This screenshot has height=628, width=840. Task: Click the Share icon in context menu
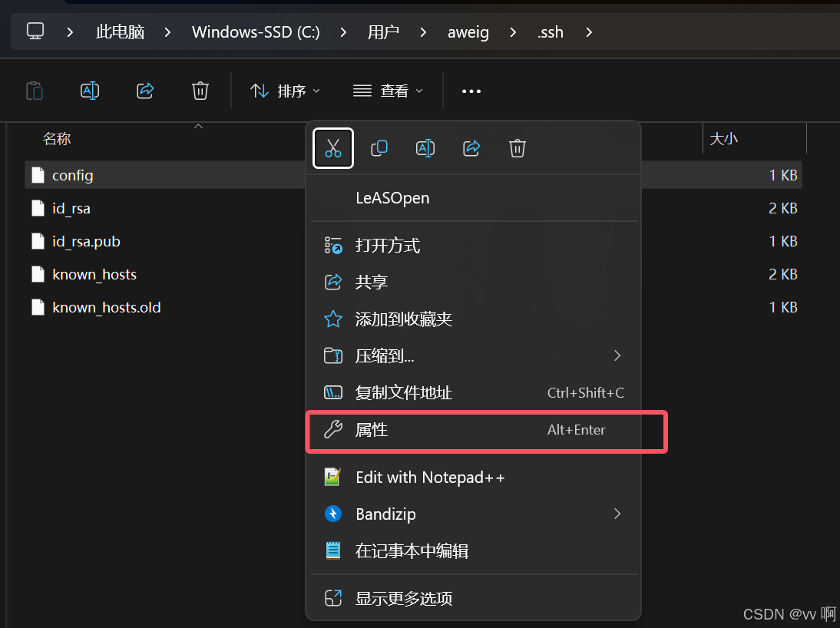471,148
